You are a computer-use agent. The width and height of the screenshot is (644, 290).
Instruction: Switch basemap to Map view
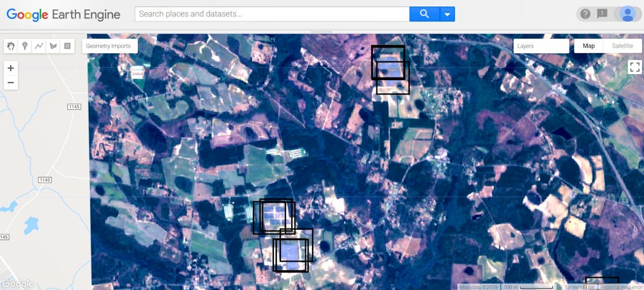[x=588, y=46]
